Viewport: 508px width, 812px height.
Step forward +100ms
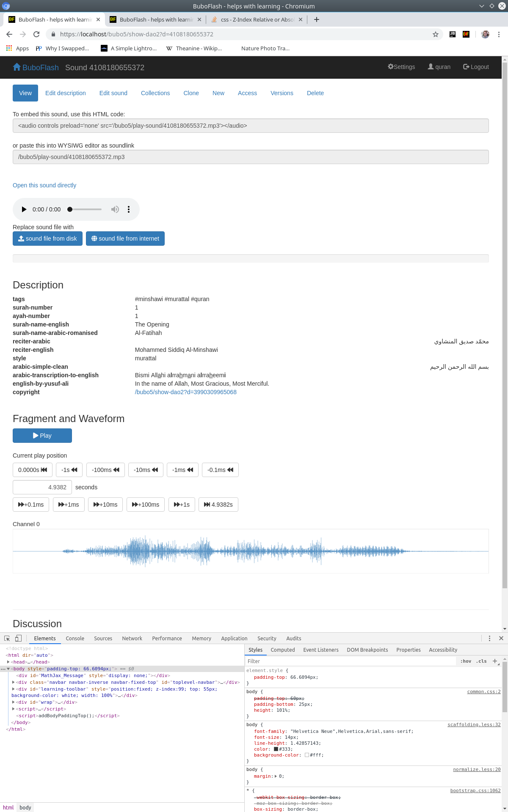146,505
